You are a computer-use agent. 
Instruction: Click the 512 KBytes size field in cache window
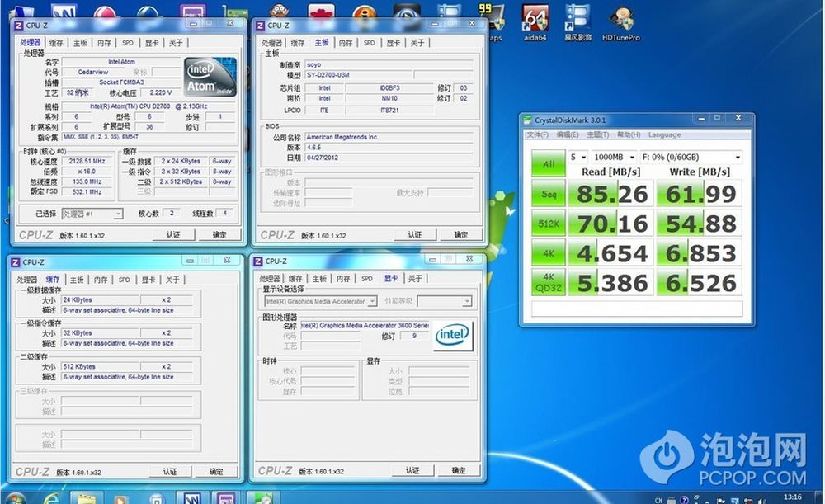tap(101, 366)
